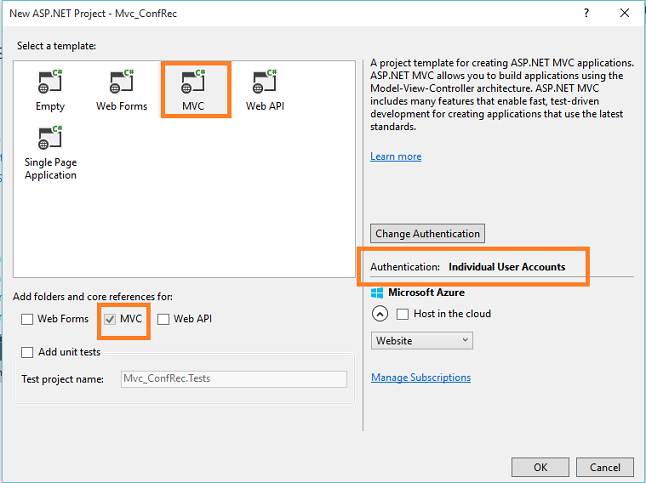The height and width of the screenshot is (483, 646).
Task: Open the Learn more link
Action: (396, 157)
